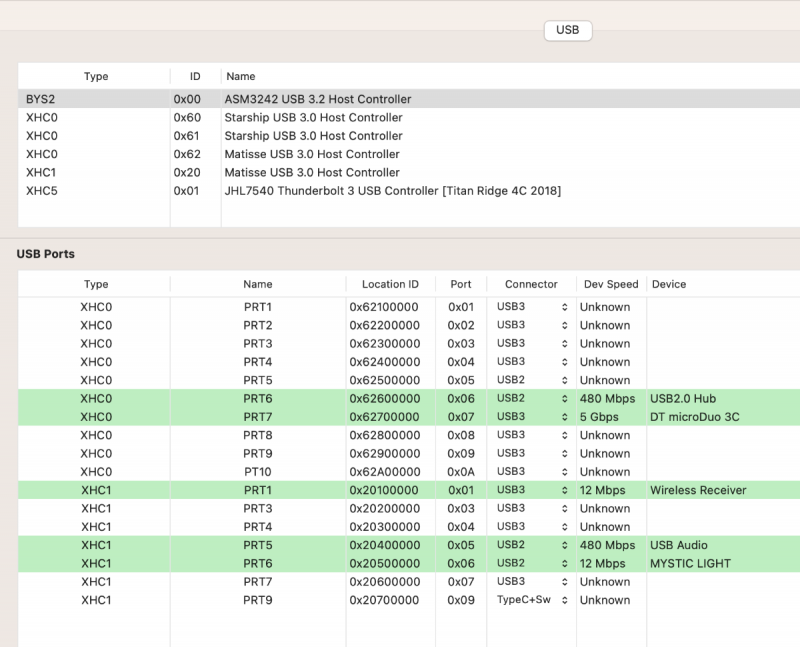Click the Connector column header
Image resolution: width=800 pixels, height=647 pixels.
tap(531, 284)
